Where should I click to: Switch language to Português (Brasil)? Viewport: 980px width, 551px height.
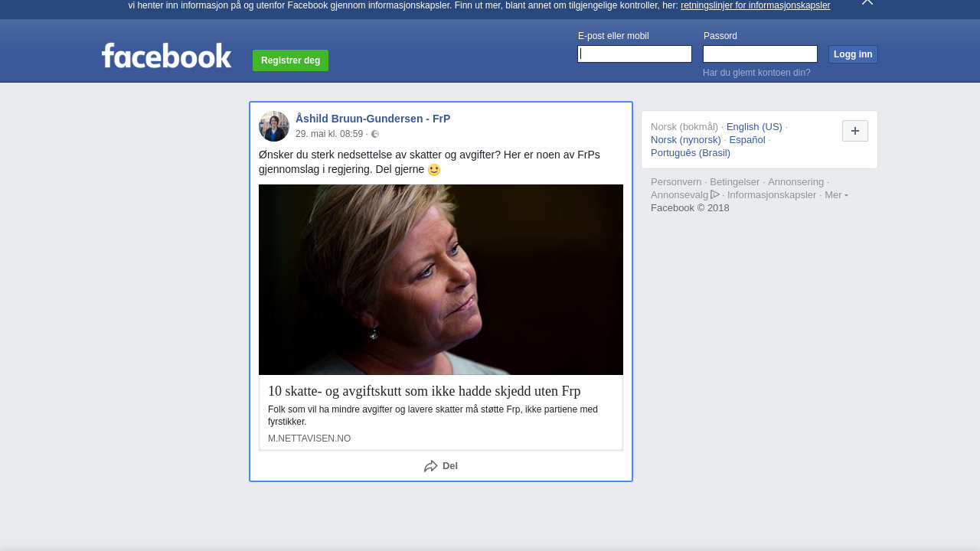click(691, 153)
